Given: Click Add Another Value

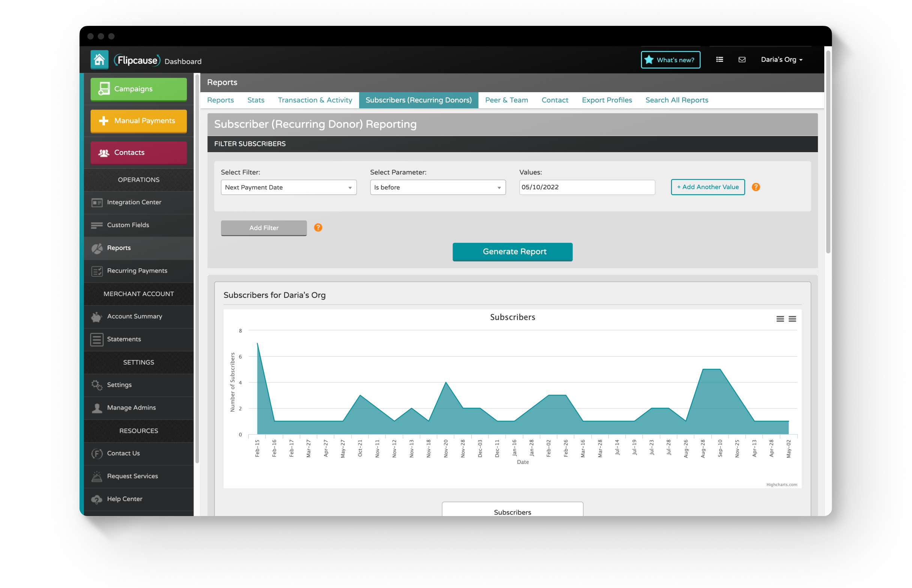Looking at the screenshot, I should pyautogui.click(x=708, y=187).
